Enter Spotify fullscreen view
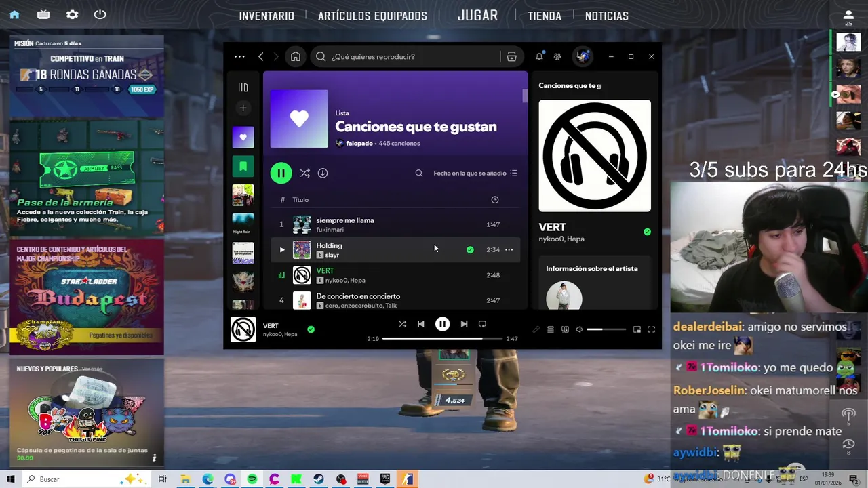Image resolution: width=868 pixels, height=488 pixels. tap(651, 329)
